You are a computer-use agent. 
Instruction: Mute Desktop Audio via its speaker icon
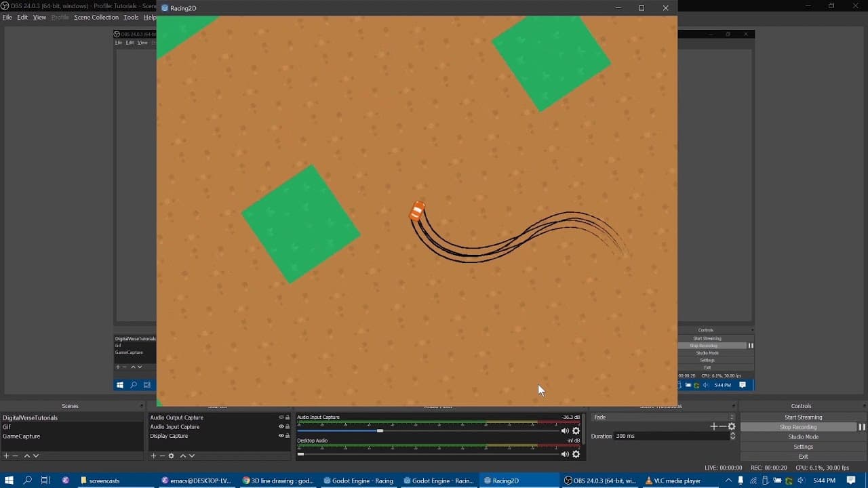pyautogui.click(x=565, y=454)
